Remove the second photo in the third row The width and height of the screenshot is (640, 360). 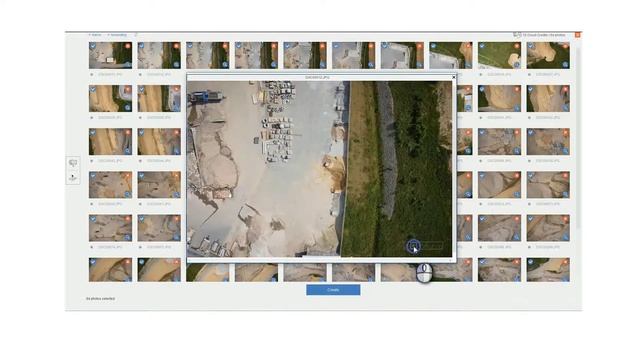coord(176,133)
